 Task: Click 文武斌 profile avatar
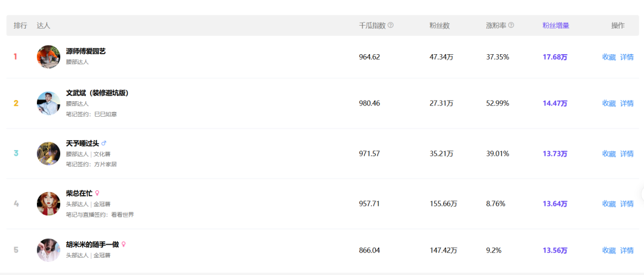[48, 103]
